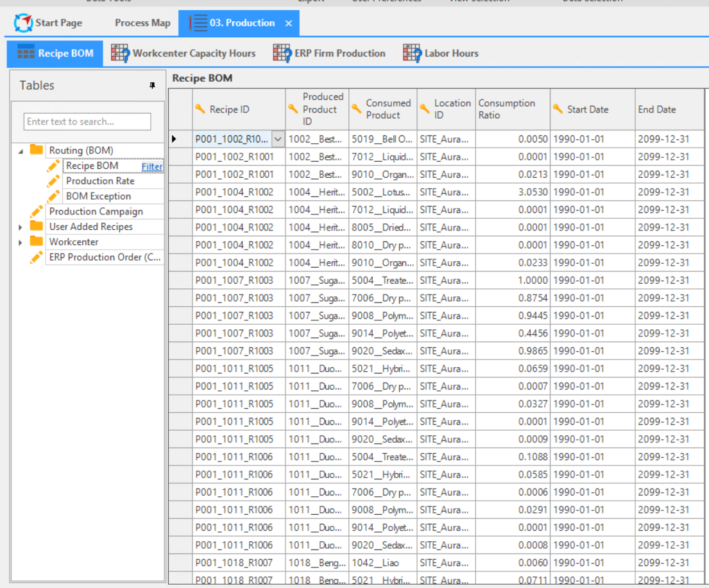Select ERP Production Order tree item
This screenshot has width=709, height=588.
[105, 257]
